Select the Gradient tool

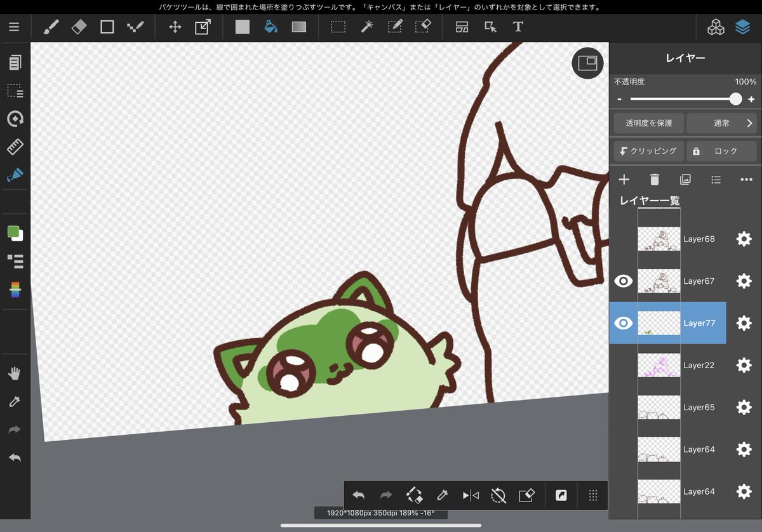298,27
